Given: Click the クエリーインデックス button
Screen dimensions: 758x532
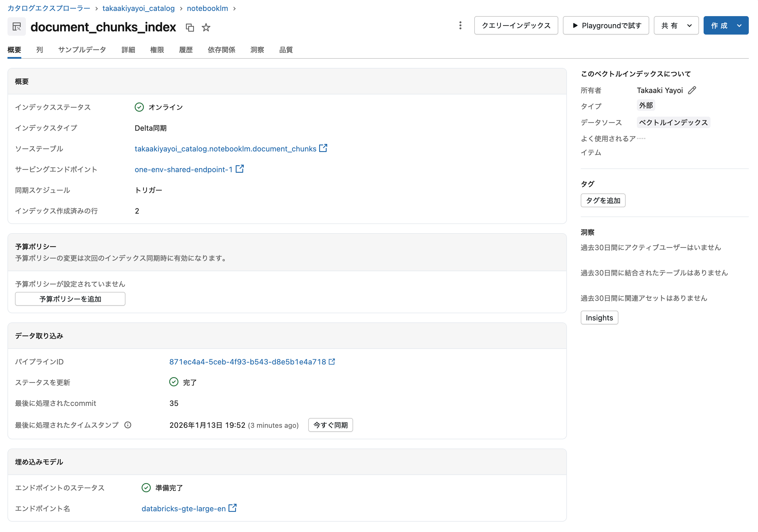Looking at the screenshot, I should tap(516, 25).
